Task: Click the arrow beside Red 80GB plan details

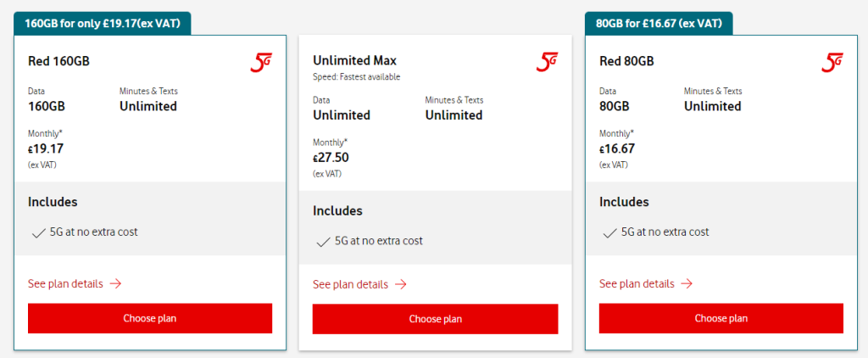Action: [687, 284]
